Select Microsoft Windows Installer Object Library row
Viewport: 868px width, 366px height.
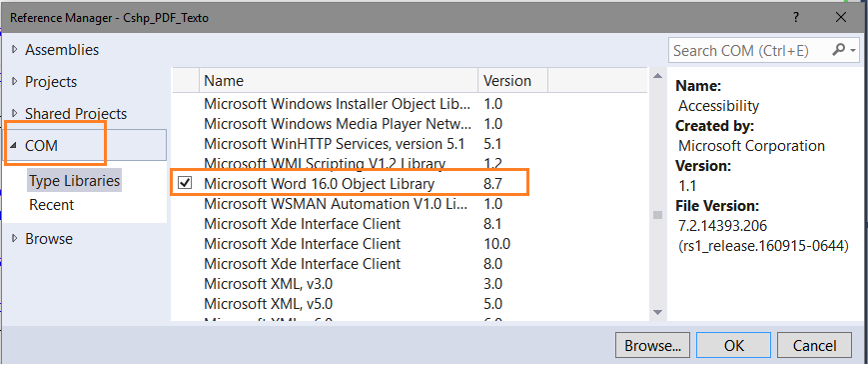tap(410, 104)
